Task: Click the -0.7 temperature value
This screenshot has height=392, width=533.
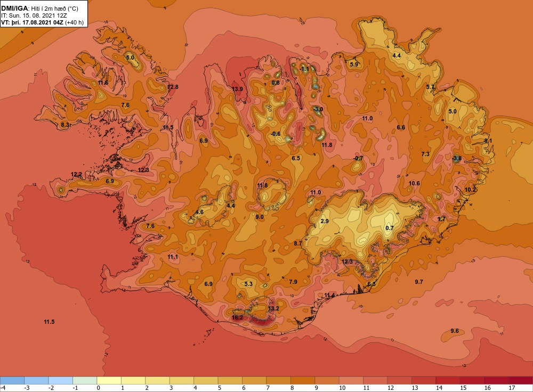Action: [x=358, y=158]
